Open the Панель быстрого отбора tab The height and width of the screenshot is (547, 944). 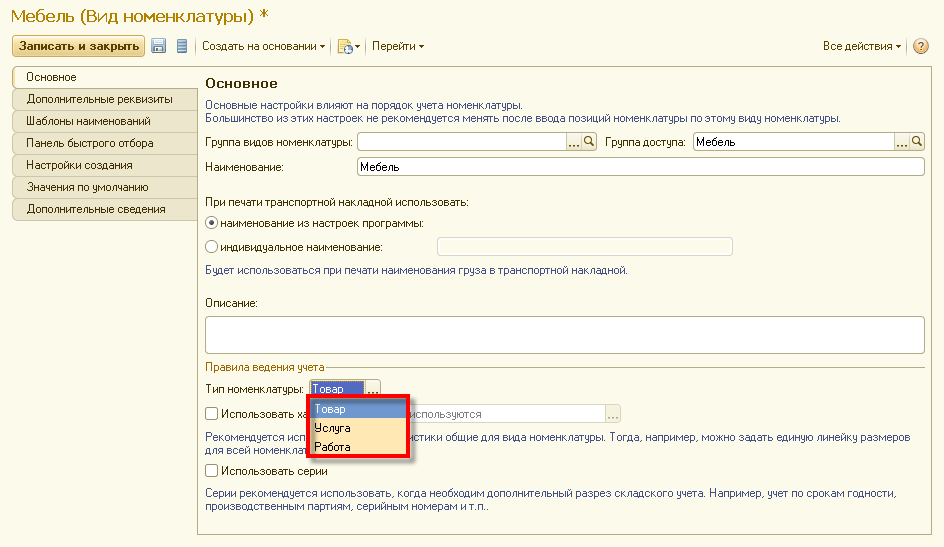tap(105, 143)
